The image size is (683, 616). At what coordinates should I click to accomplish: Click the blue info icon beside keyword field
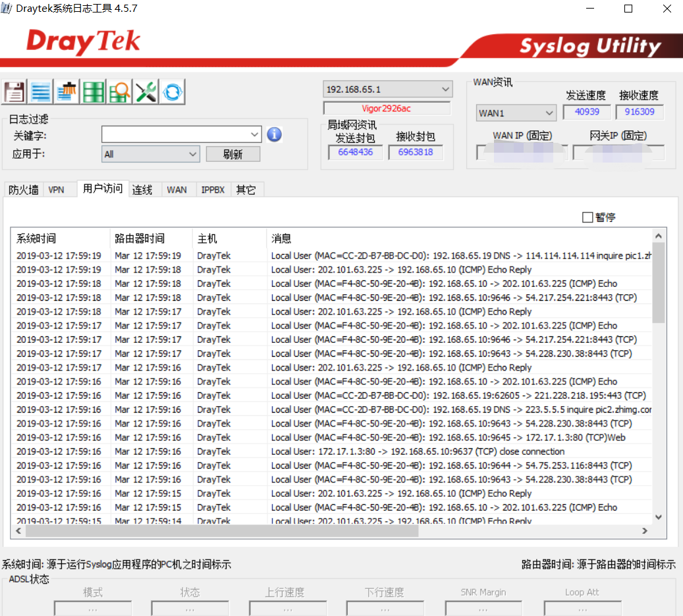[x=275, y=134]
